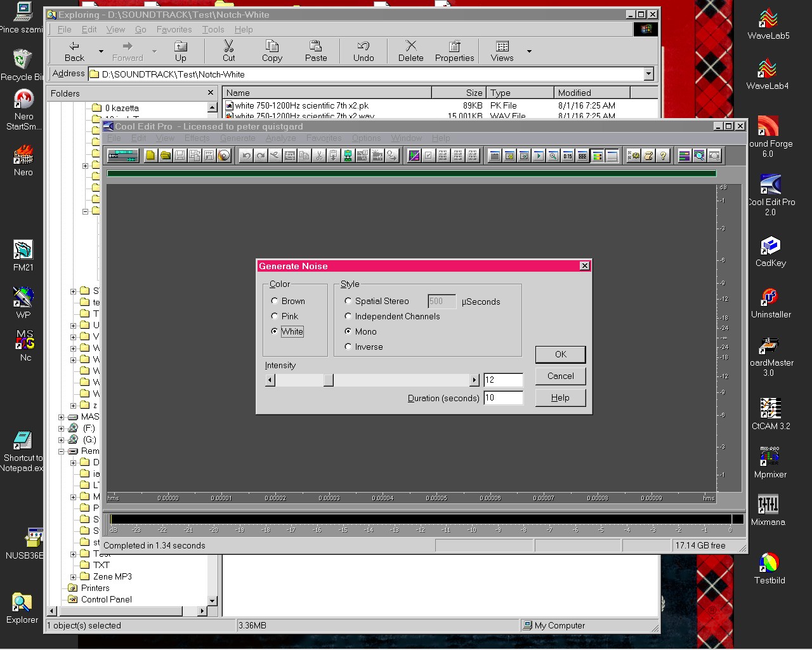Viewport: 812px width, 650px height.
Task: Click the Save disk icon in Cool Edit
Action: (x=180, y=156)
